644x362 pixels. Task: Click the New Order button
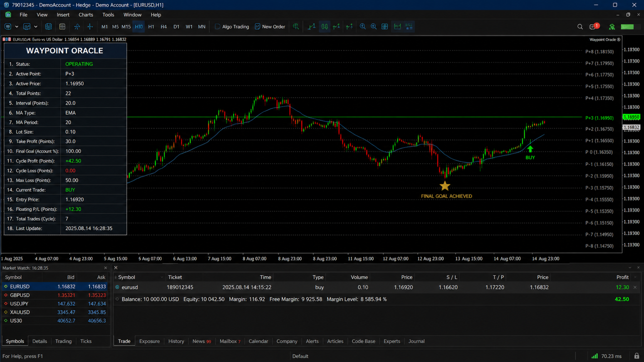(x=270, y=27)
